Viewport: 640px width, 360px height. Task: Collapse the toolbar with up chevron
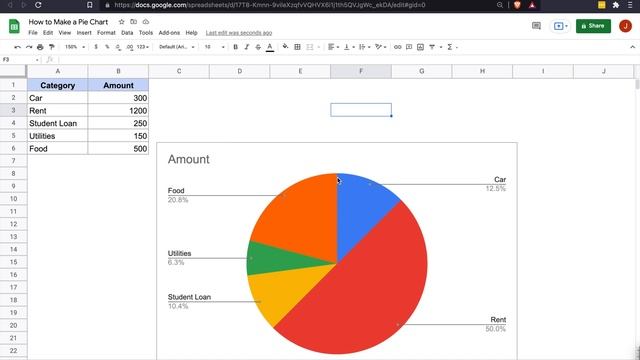click(633, 47)
